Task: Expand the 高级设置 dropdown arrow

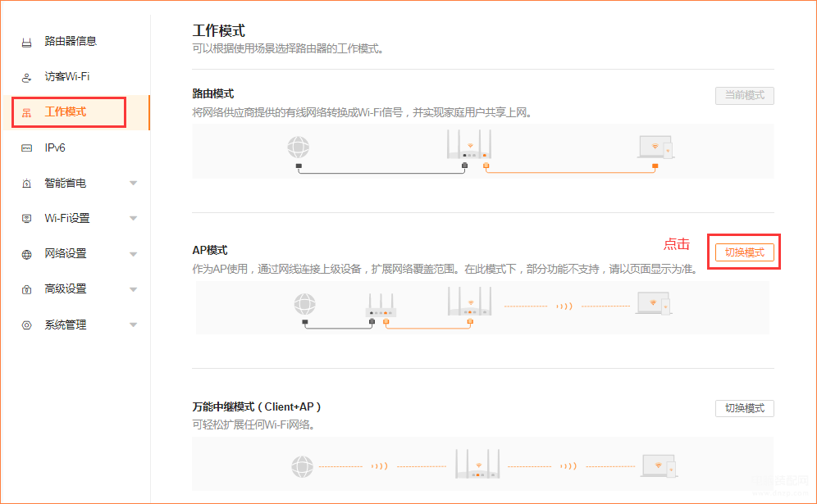Action: pyautogui.click(x=134, y=289)
